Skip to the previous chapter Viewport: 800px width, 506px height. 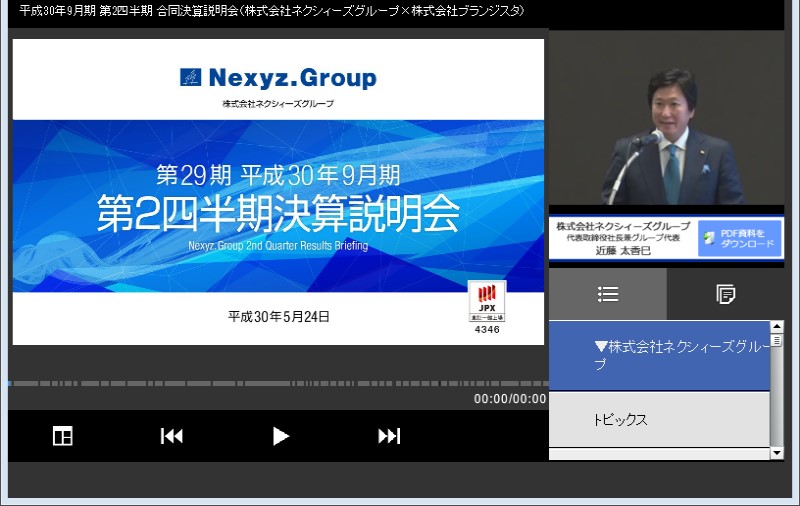pos(171,436)
